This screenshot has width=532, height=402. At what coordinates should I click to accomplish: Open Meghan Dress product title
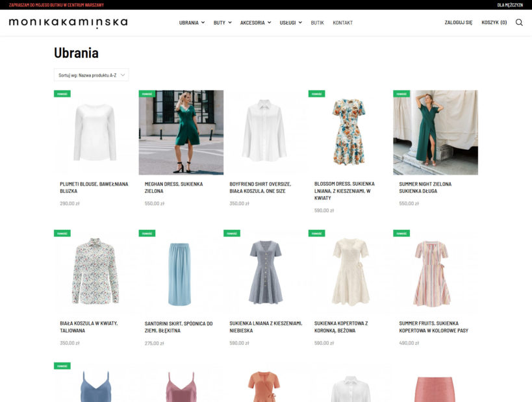click(x=173, y=187)
